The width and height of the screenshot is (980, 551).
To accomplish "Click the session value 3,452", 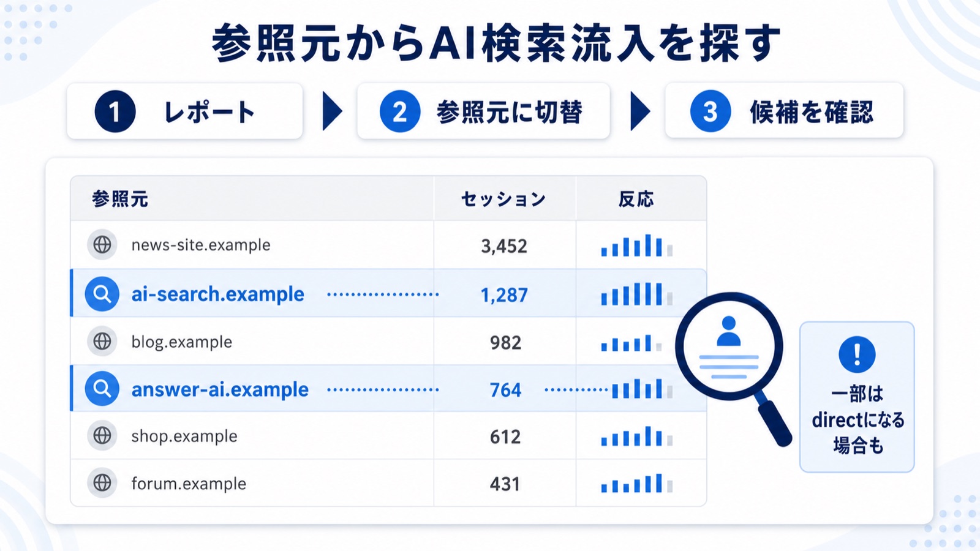I will (x=504, y=246).
